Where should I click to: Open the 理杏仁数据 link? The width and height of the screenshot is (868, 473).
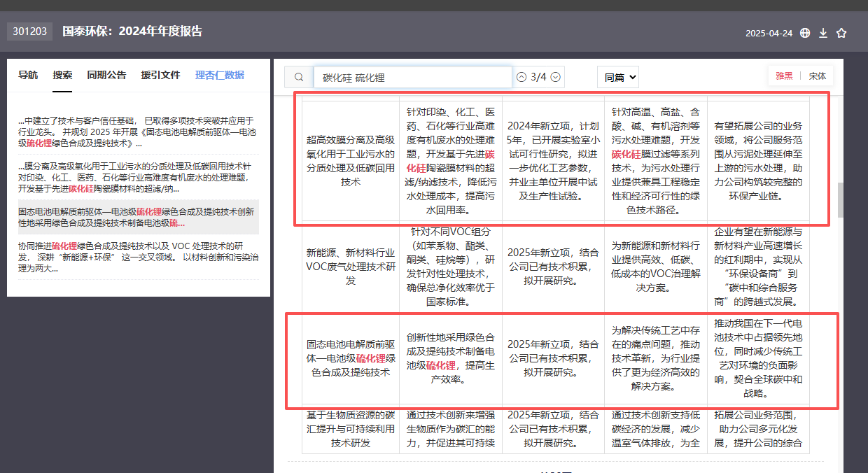pyautogui.click(x=220, y=75)
